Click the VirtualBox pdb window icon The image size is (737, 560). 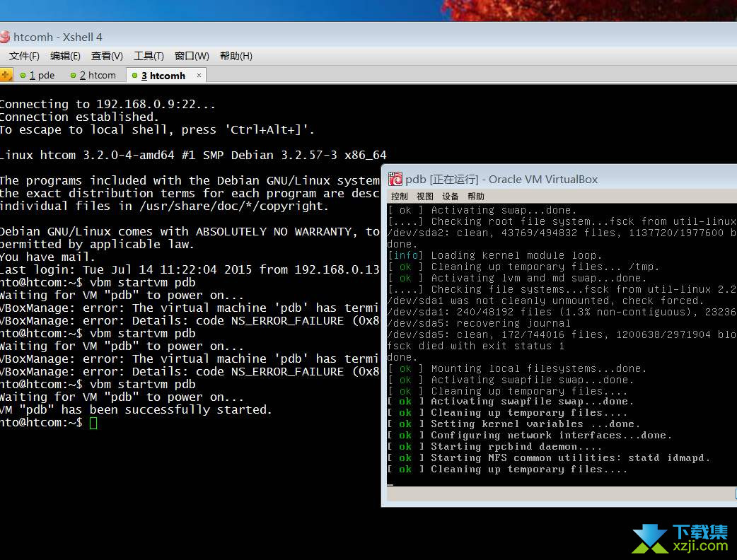(x=395, y=179)
